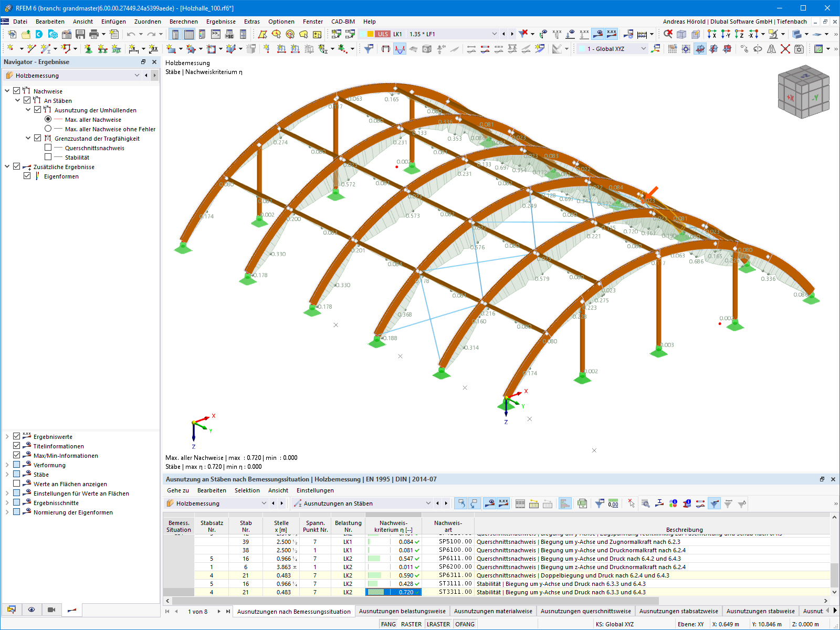The width and height of the screenshot is (840, 630).
Task: Switch to Ausnutzungen belastungsweise tab
Action: [x=402, y=611]
